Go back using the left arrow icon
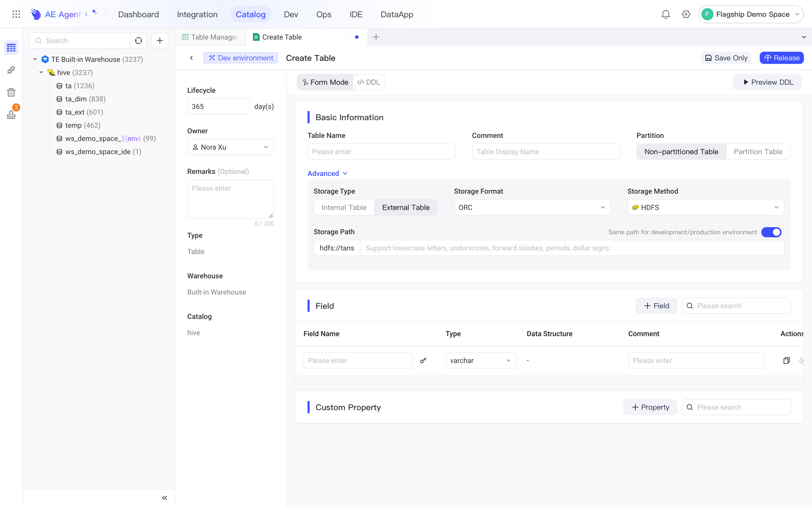Image resolution: width=812 pixels, height=507 pixels. (x=191, y=58)
